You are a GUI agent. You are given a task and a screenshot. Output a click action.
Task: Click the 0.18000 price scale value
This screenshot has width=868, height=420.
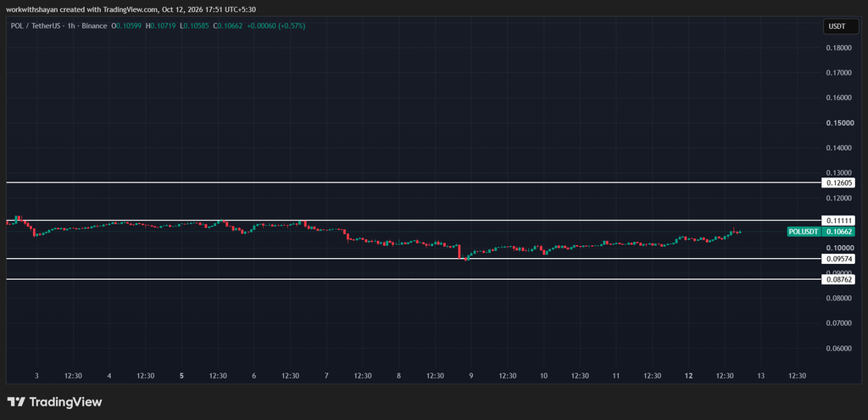(x=839, y=48)
